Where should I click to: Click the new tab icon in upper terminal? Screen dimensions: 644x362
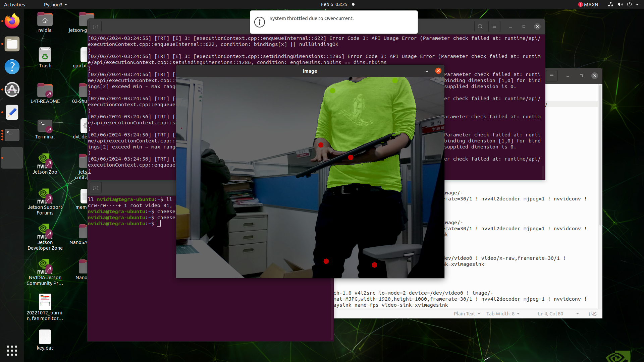click(x=96, y=27)
